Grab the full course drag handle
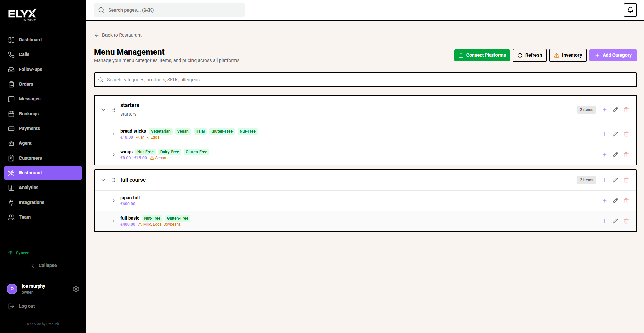Viewport: 644px width, 333px height. pyautogui.click(x=114, y=180)
